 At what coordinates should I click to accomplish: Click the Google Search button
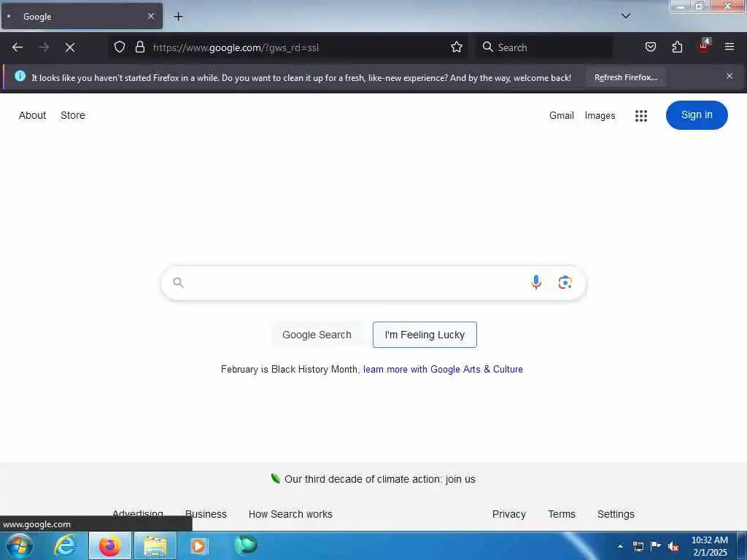coord(317,335)
